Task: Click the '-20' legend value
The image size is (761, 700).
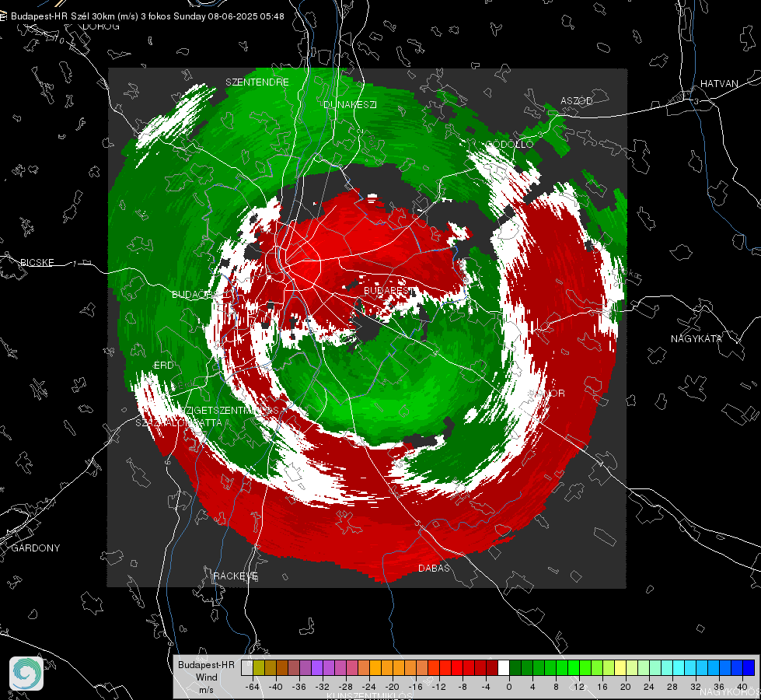Action: coord(392,687)
